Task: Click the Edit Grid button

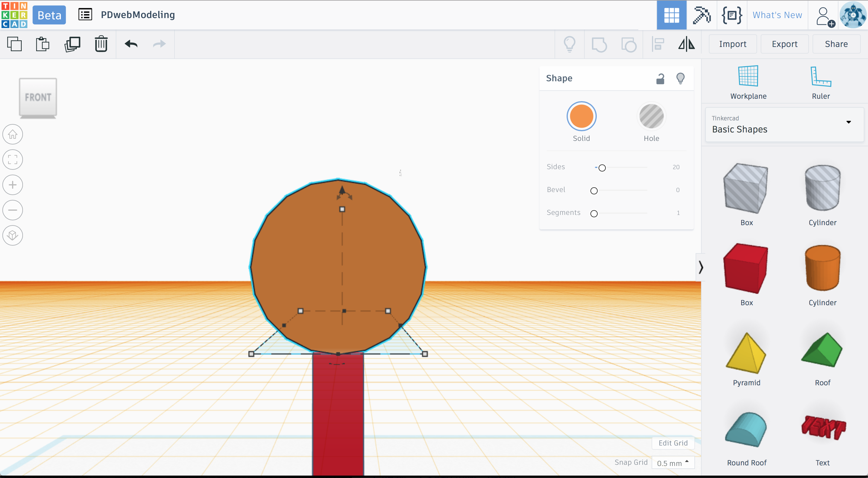Action: pyautogui.click(x=673, y=443)
